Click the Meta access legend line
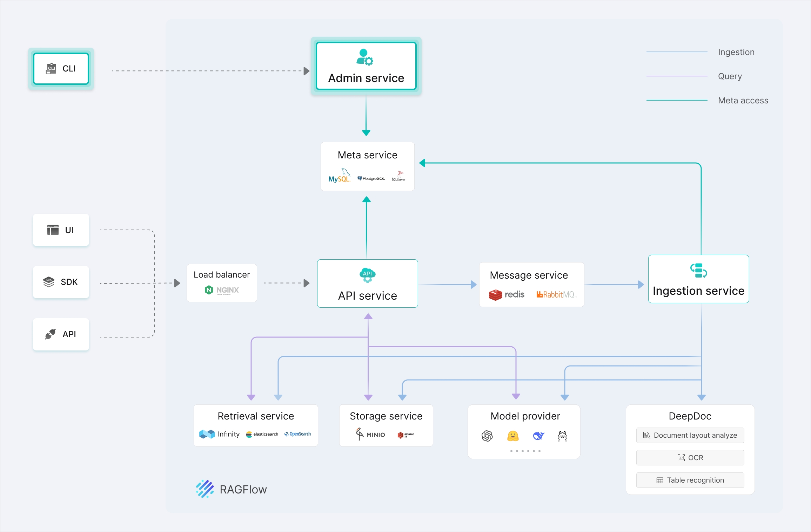The image size is (811, 532). click(x=677, y=100)
